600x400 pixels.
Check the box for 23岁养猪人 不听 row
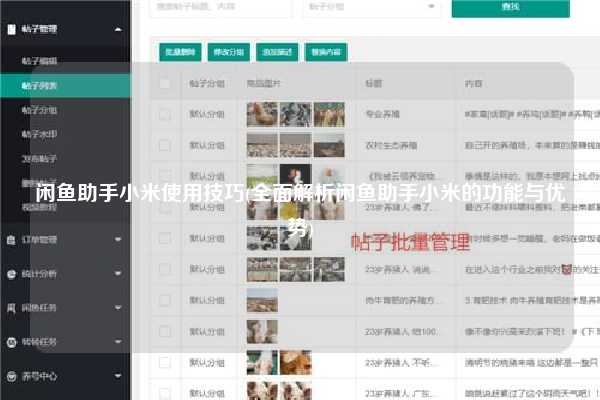point(165,362)
